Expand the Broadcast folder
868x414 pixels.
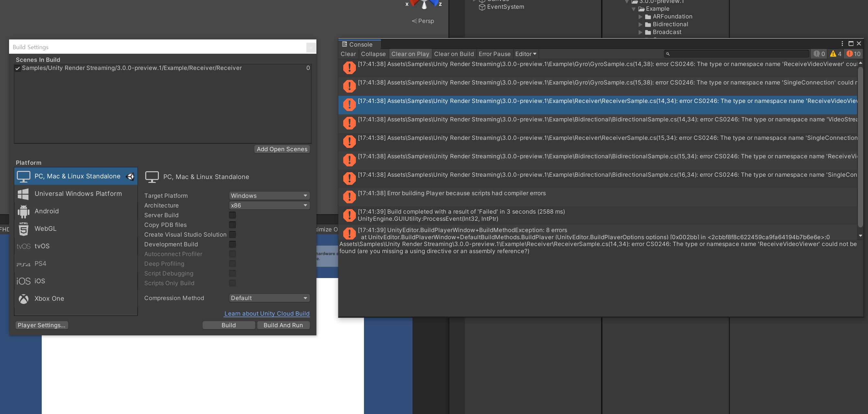click(x=640, y=32)
